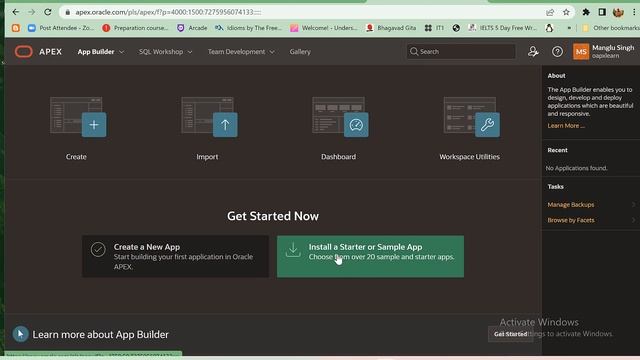Image resolution: width=640 pixels, height=360 pixels.
Task: Open the Dashboard gauge icon
Action: 356,124
